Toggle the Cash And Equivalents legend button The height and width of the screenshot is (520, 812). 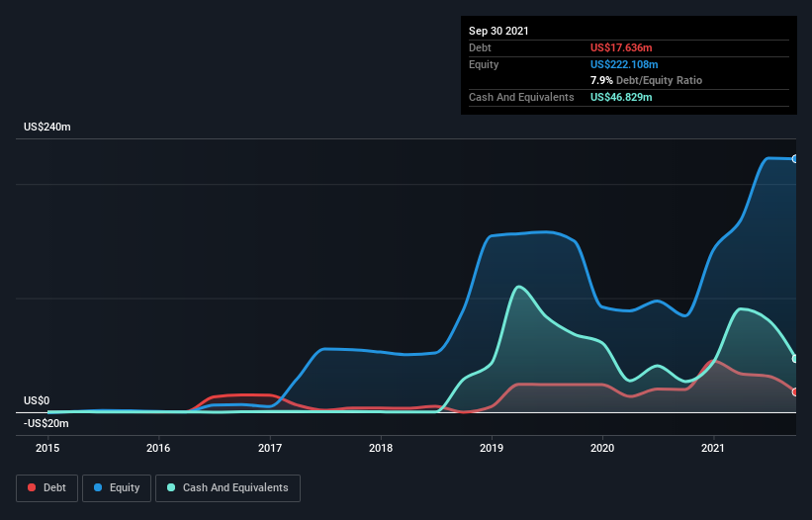pos(227,488)
